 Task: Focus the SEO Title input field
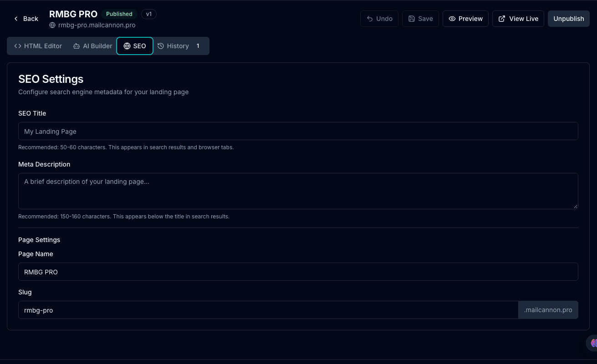(x=298, y=131)
